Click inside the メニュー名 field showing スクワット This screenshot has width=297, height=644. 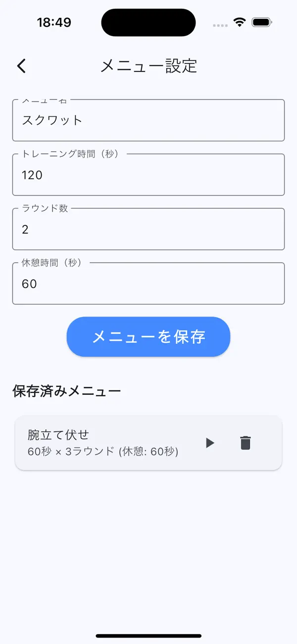pyautogui.click(x=148, y=120)
